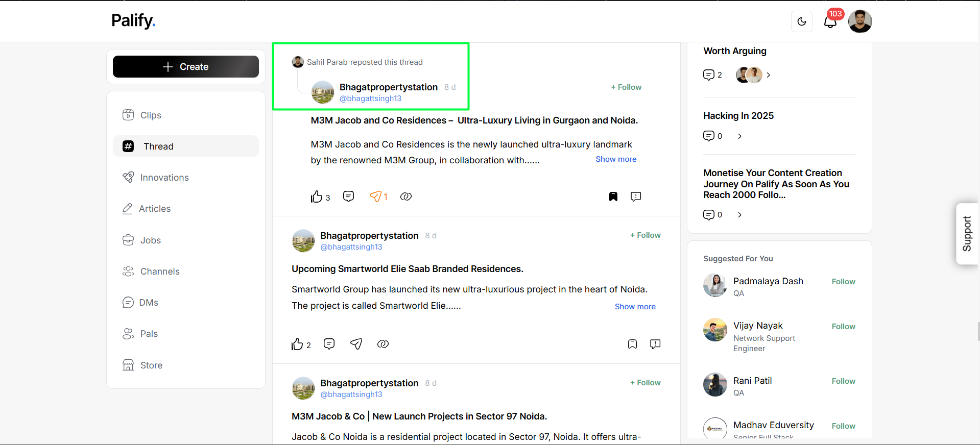
Task: Follow Rani Patil
Action: click(x=844, y=381)
